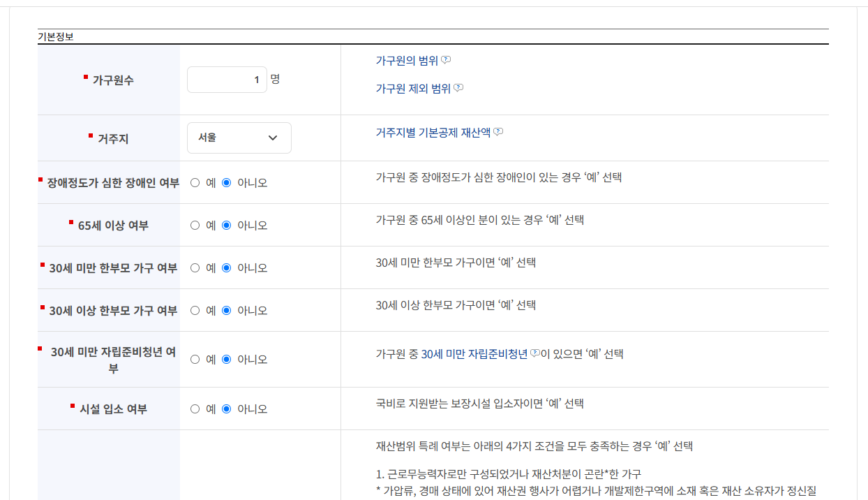
Task: Select 예 for 30세 미만 자립준비청년 여부
Action: click(x=195, y=360)
